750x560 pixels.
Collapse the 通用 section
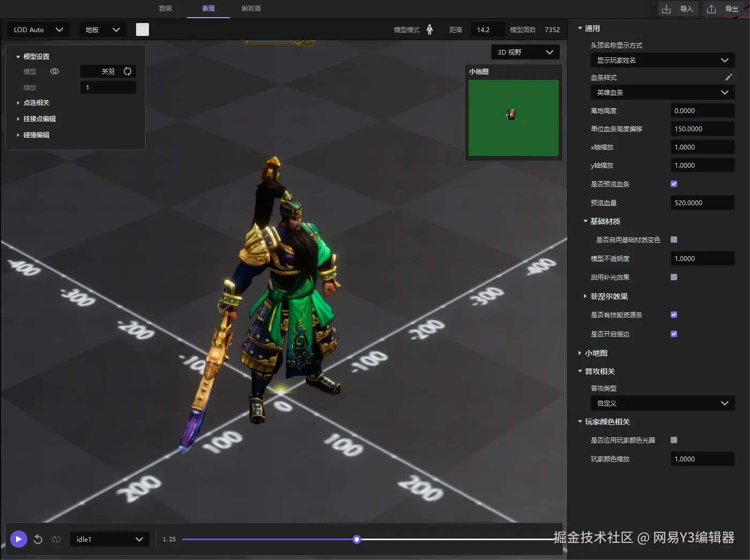coord(580,28)
